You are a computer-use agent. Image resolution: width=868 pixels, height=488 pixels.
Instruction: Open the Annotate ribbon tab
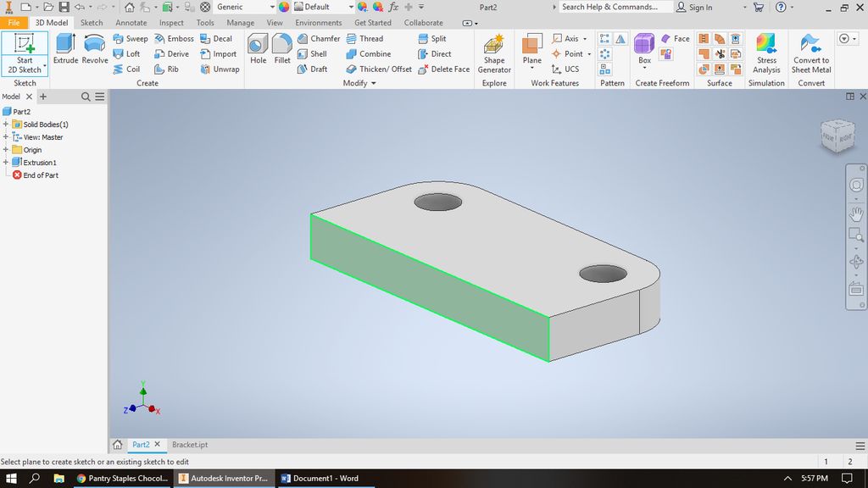(x=131, y=23)
